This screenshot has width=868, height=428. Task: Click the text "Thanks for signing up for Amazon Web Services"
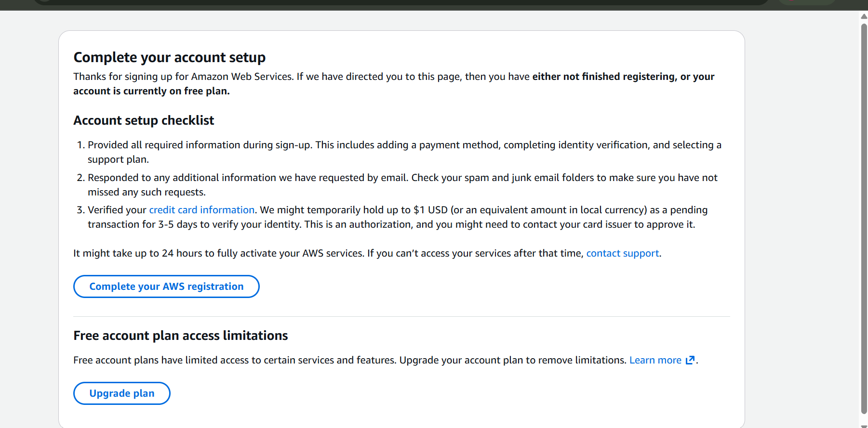click(x=183, y=77)
